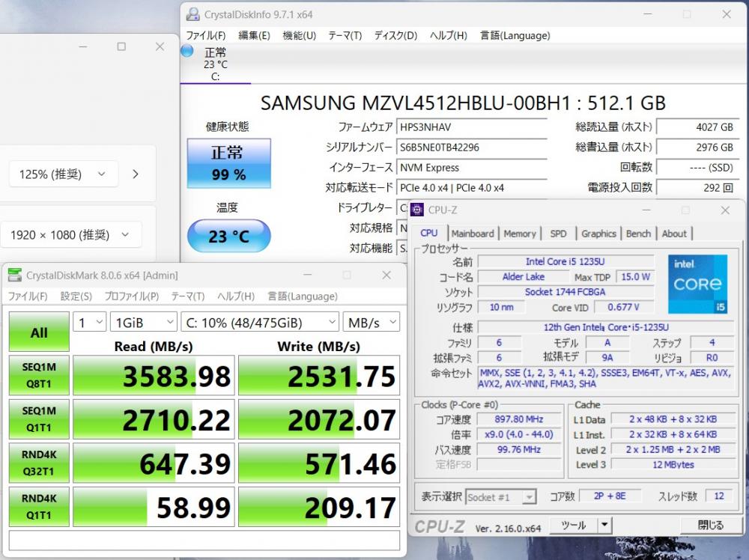Click SEQ1M Q8T1 read result 3583.98

coord(154,376)
